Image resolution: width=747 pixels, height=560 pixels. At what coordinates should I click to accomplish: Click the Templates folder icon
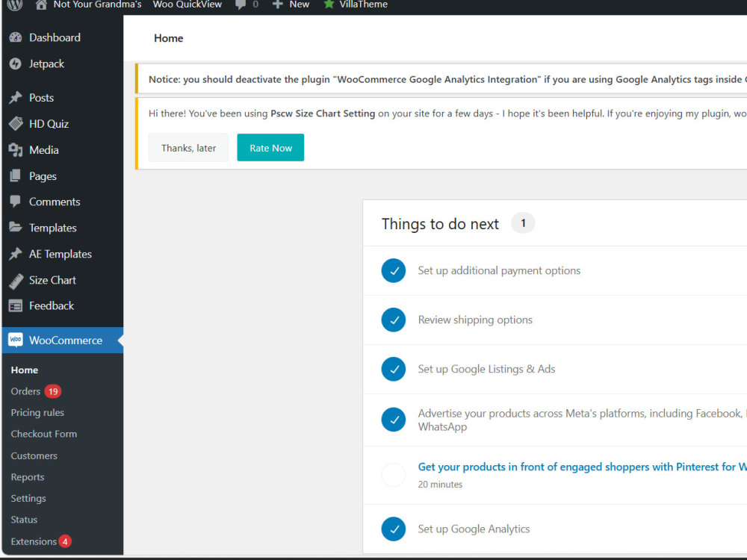pos(16,228)
